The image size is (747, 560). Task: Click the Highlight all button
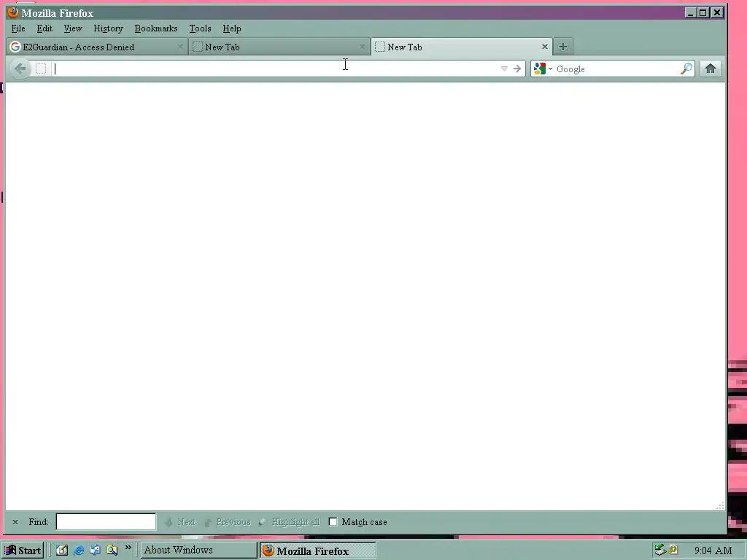tap(289, 522)
